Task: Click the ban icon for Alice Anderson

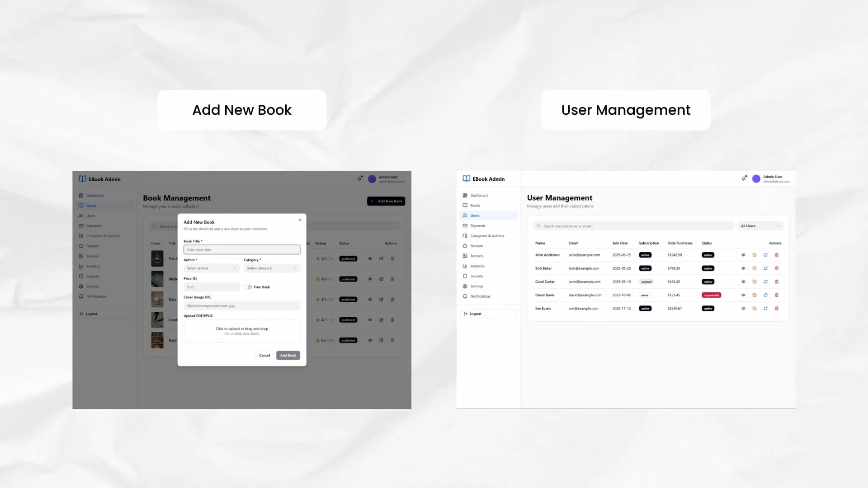Action: point(754,255)
